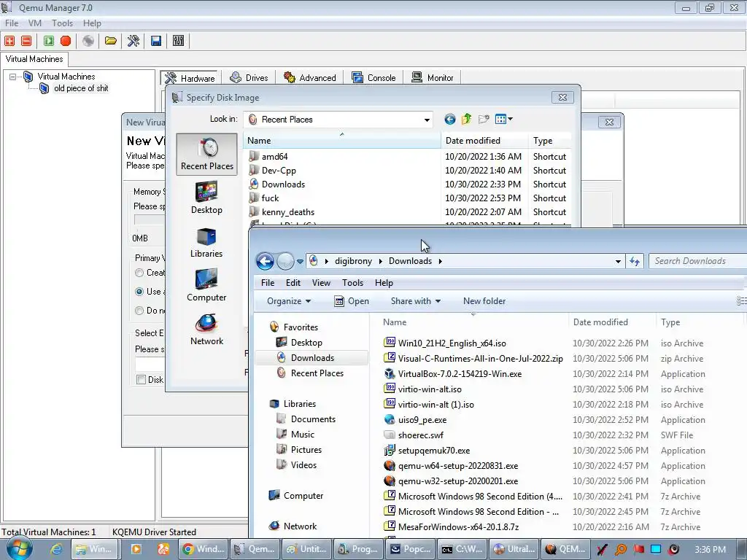
Task: Open the mixer sliders settings toolbar icon
Action: click(x=178, y=41)
